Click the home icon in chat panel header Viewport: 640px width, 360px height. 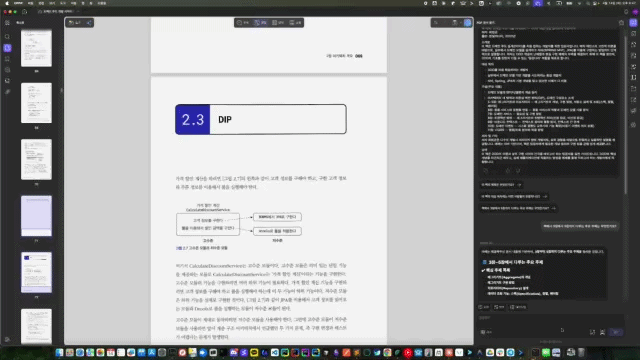coord(621,23)
